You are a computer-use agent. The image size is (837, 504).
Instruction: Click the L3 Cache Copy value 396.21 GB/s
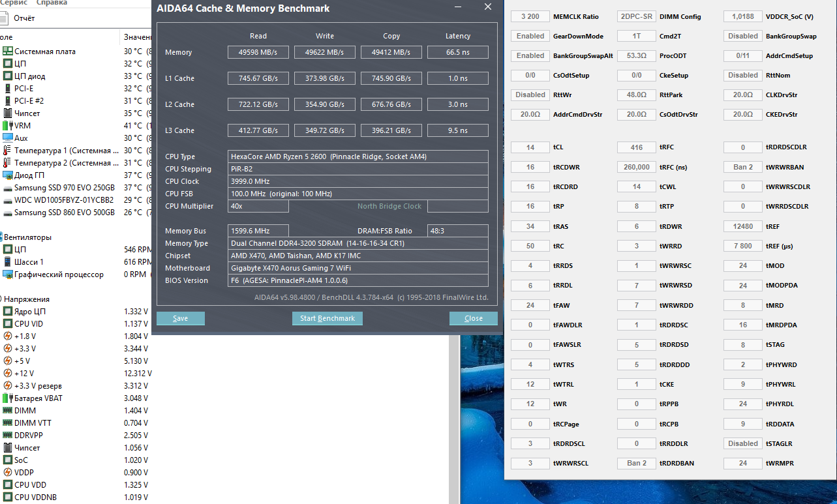point(391,130)
